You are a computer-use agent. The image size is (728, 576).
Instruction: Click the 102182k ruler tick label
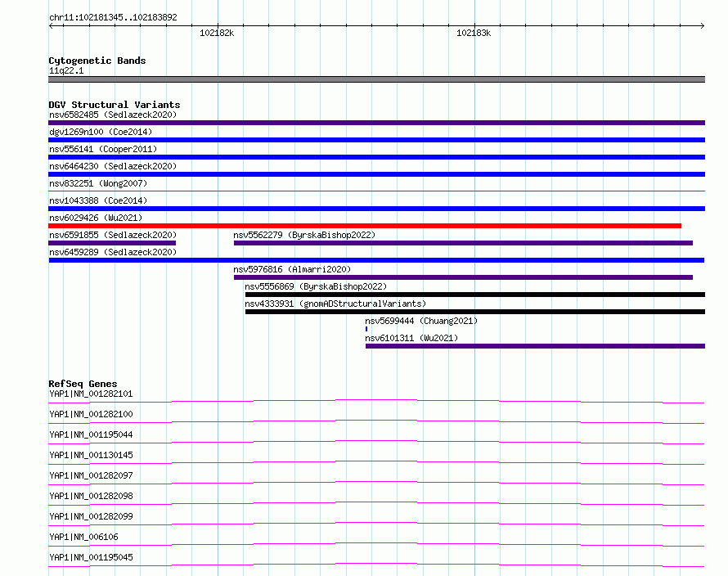coord(217,33)
